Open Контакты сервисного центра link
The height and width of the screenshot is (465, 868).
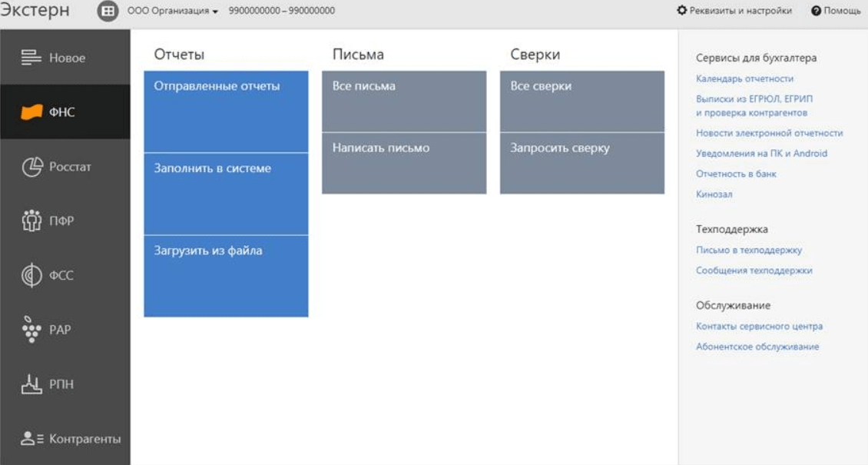[x=759, y=327]
